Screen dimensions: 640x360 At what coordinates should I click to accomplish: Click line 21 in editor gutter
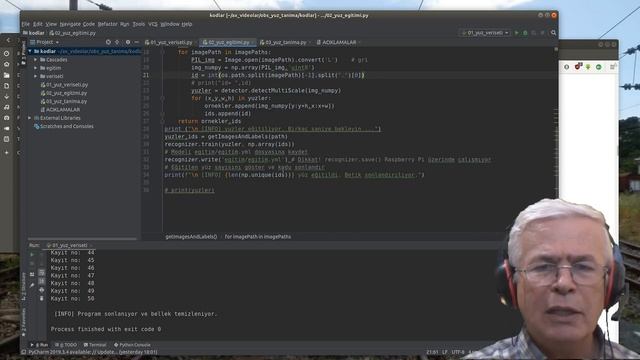click(x=146, y=76)
